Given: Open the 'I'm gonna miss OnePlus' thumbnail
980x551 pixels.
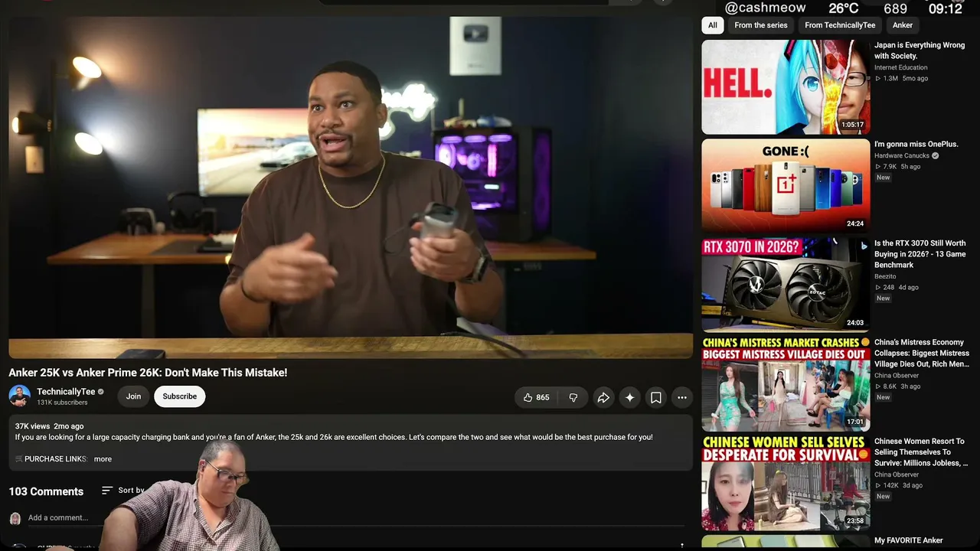Looking at the screenshot, I should coord(786,185).
